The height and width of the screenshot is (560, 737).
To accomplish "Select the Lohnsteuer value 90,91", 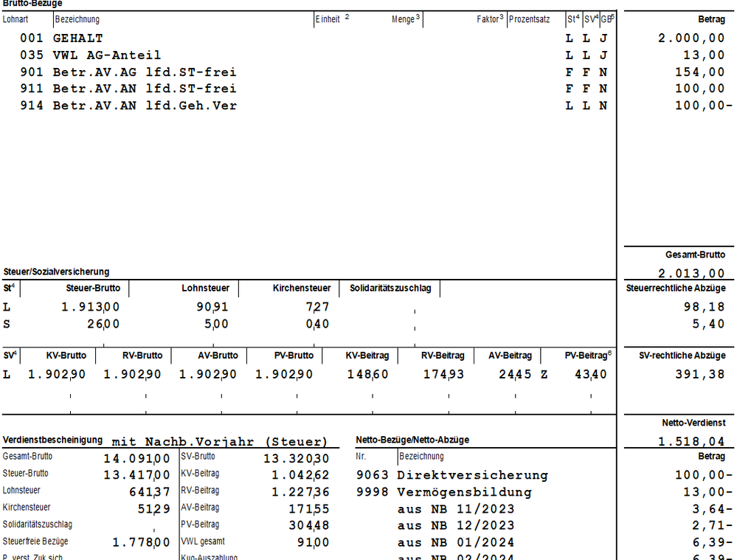I will tap(212, 307).
